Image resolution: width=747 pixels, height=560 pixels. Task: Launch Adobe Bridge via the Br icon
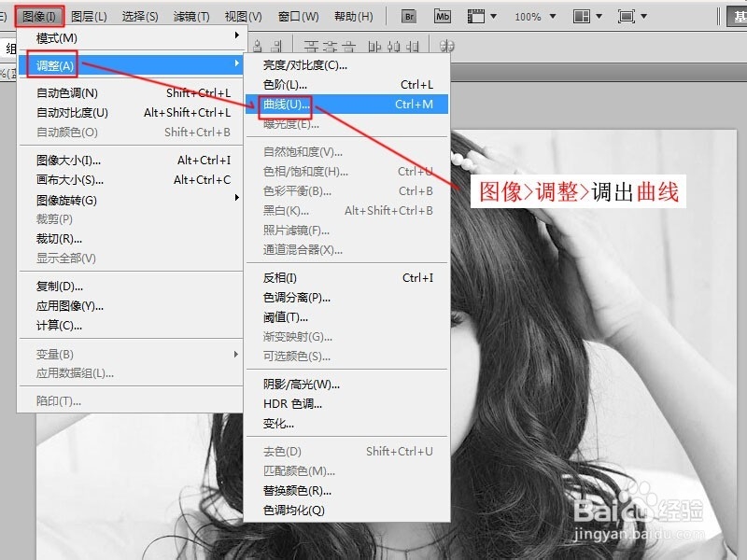tap(408, 16)
